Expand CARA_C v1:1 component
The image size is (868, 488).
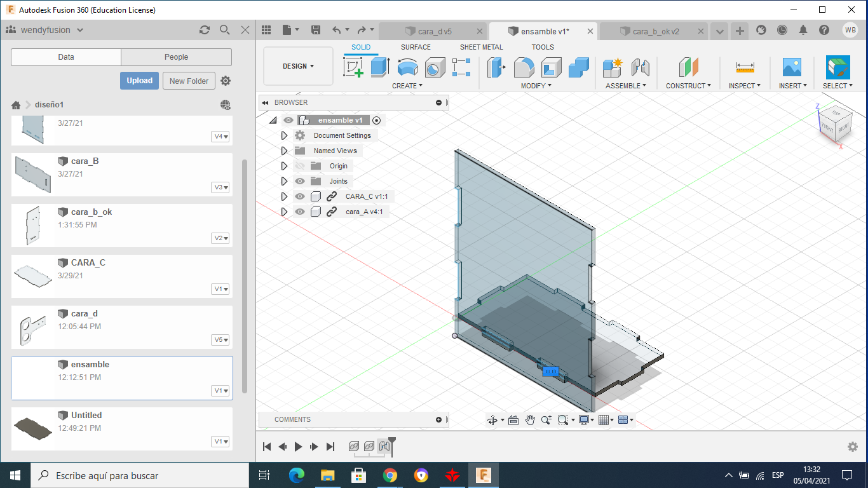(x=284, y=196)
